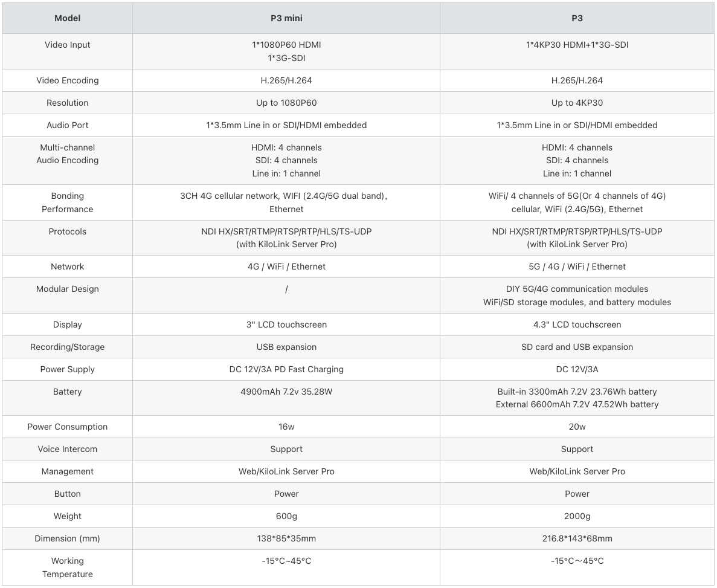Viewport: 717px width, 588px height.
Task: Click the Video Encoding row label
Action: point(68,80)
